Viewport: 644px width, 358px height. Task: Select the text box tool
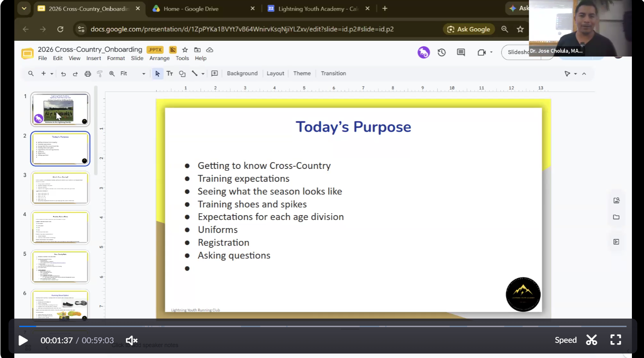click(x=170, y=73)
